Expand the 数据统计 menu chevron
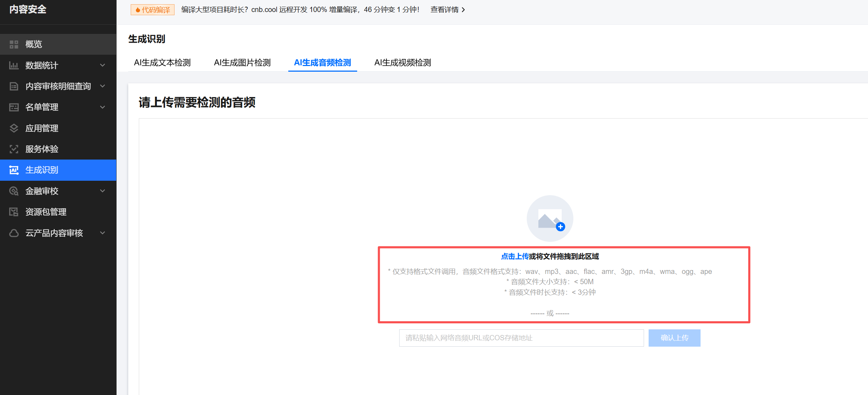868x395 pixels. (x=102, y=65)
